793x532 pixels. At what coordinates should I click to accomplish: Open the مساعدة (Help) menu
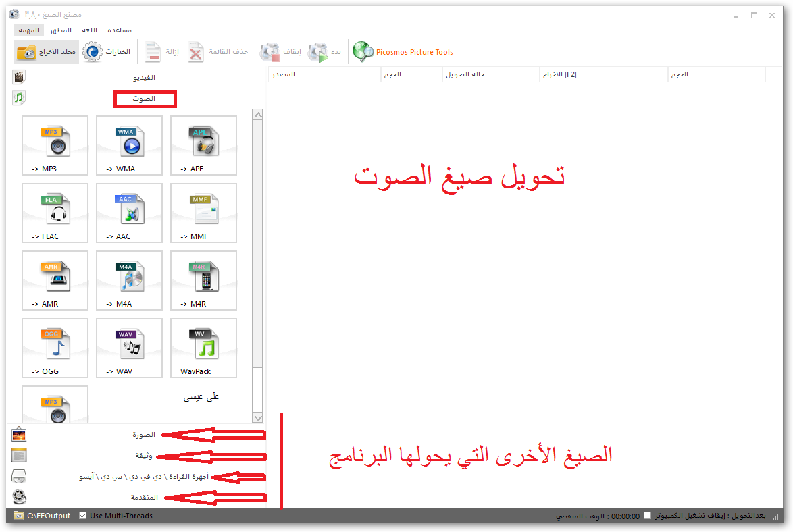point(120,30)
